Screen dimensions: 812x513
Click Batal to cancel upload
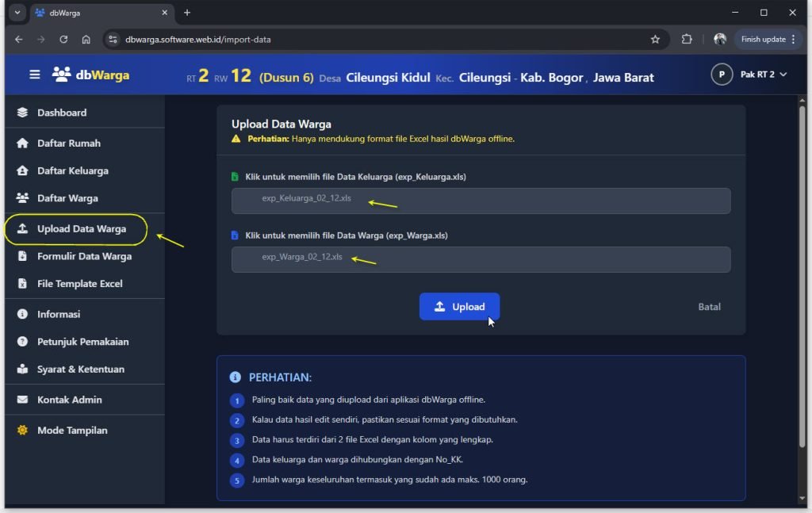[709, 307]
